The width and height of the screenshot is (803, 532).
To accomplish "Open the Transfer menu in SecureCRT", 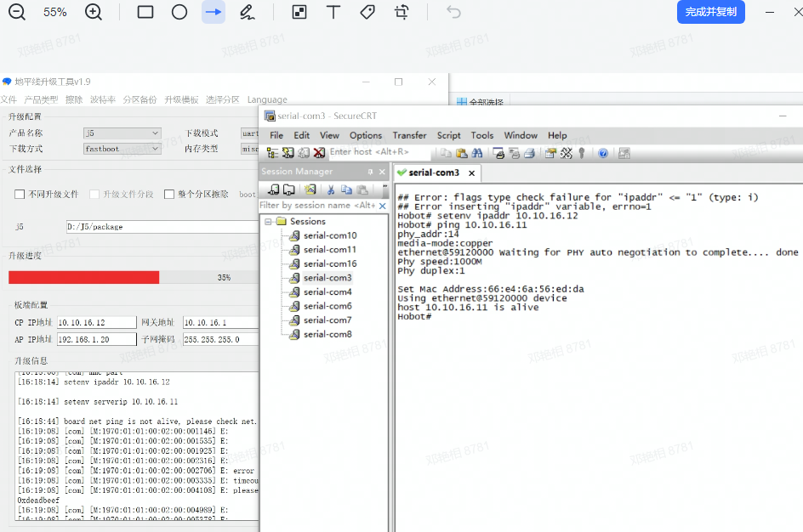I will tap(409, 135).
